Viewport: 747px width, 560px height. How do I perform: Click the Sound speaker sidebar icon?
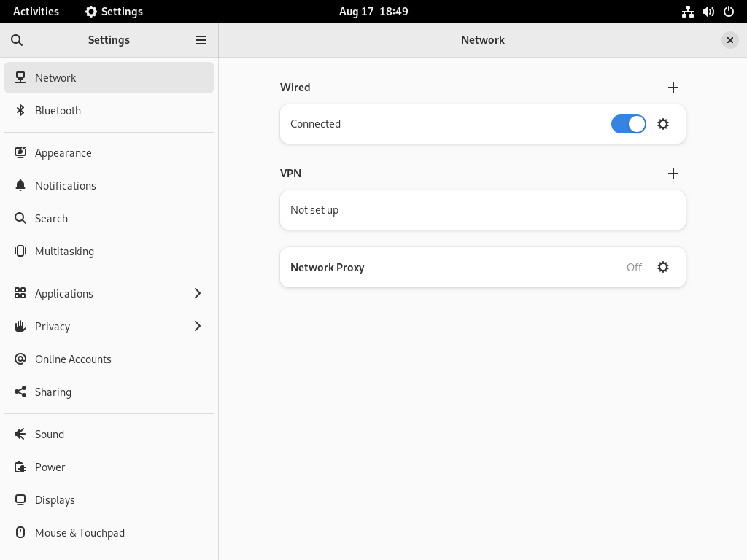pos(20,434)
